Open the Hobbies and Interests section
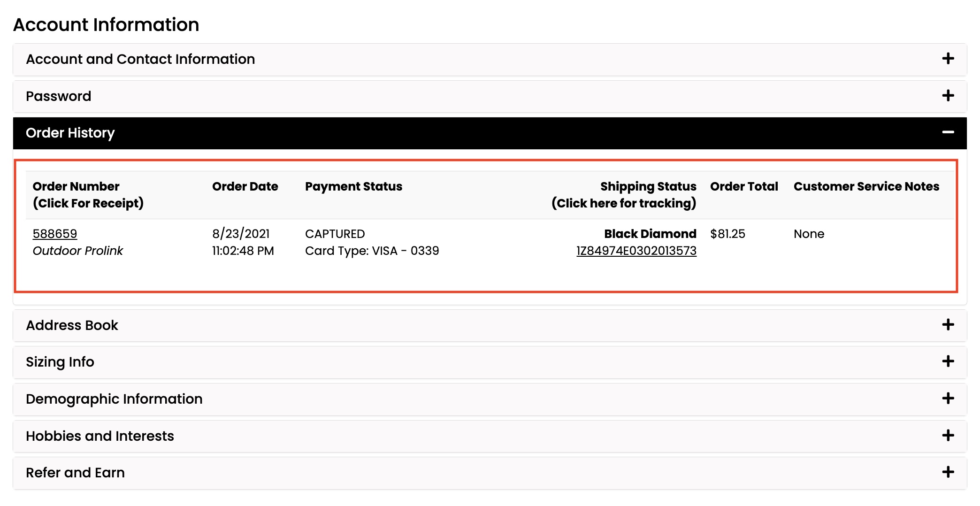 pos(490,436)
